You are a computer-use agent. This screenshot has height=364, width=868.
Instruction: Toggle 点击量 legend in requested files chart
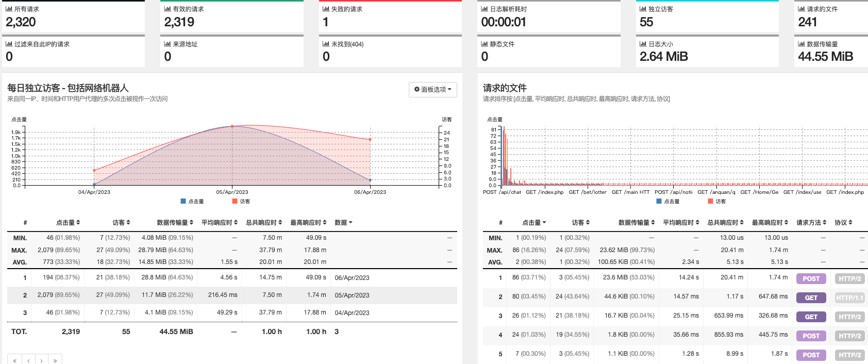pos(668,202)
